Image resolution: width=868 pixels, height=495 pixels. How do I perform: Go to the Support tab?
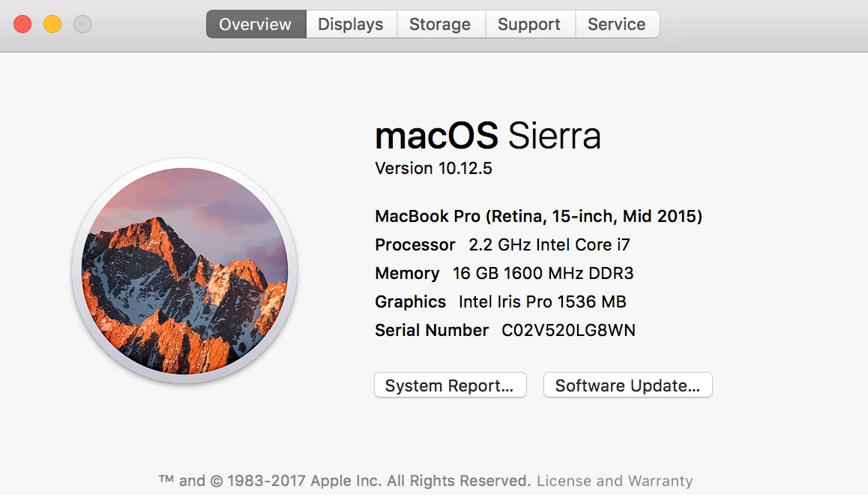point(529,24)
